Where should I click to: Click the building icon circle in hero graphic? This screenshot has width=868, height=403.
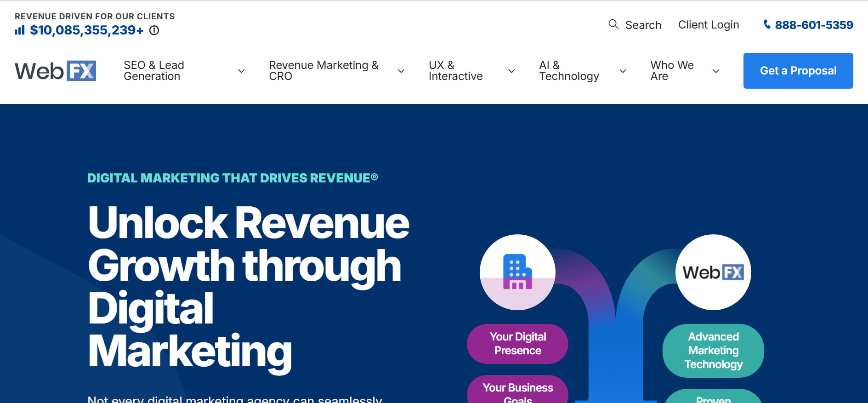click(x=517, y=272)
